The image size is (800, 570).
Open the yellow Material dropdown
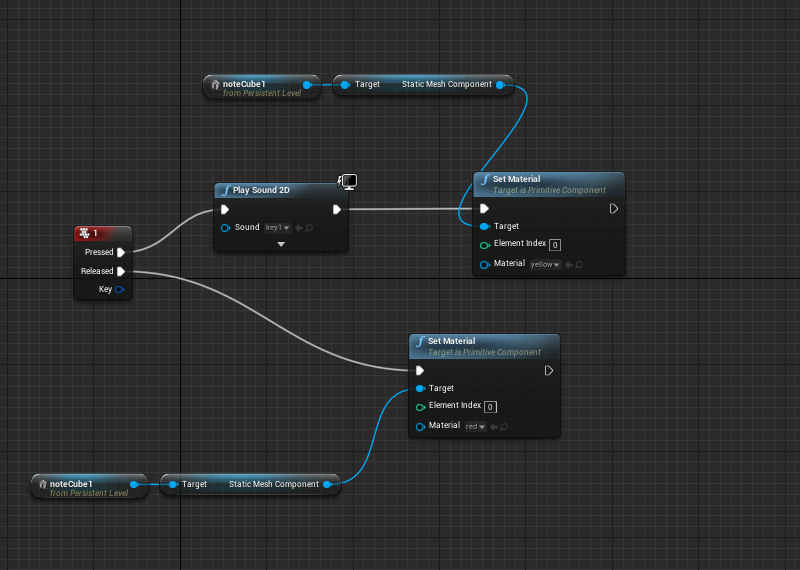pos(545,265)
